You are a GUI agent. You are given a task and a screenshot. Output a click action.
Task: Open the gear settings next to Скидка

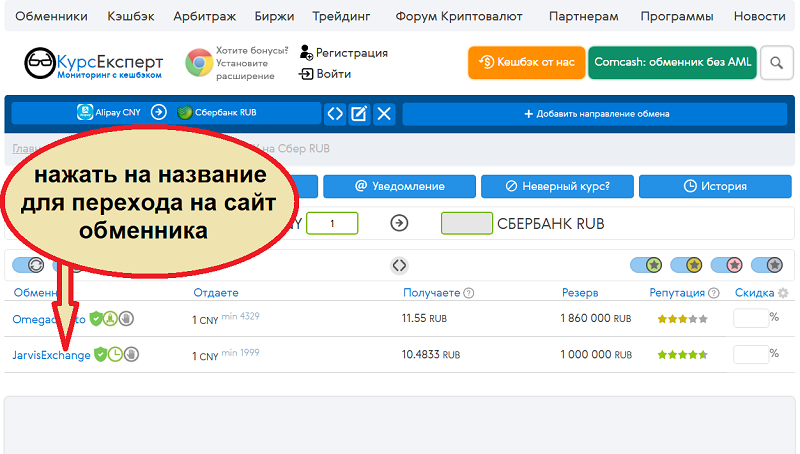click(783, 293)
